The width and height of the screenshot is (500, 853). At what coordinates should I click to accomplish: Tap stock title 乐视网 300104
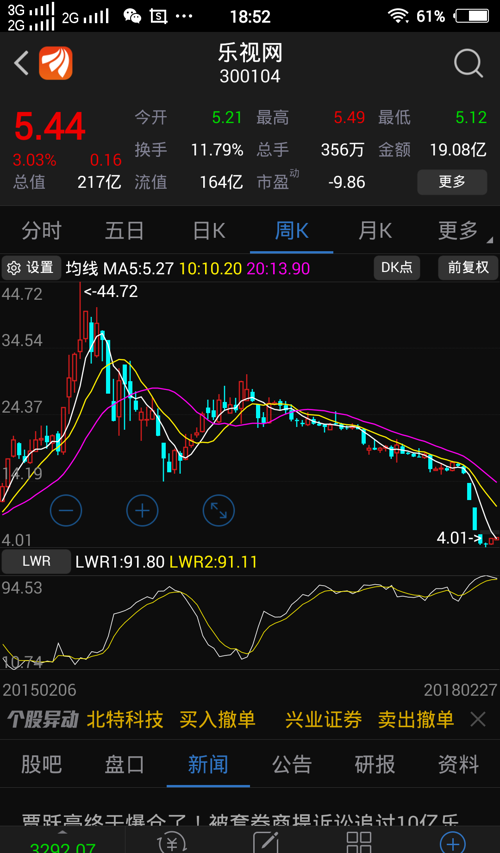(250, 64)
